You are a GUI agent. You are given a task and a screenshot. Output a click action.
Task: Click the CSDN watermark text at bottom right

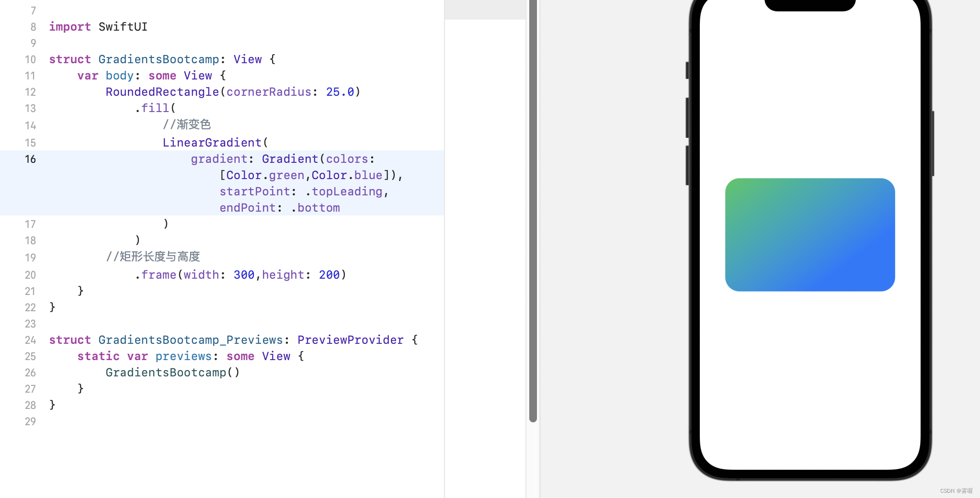coord(956,491)
